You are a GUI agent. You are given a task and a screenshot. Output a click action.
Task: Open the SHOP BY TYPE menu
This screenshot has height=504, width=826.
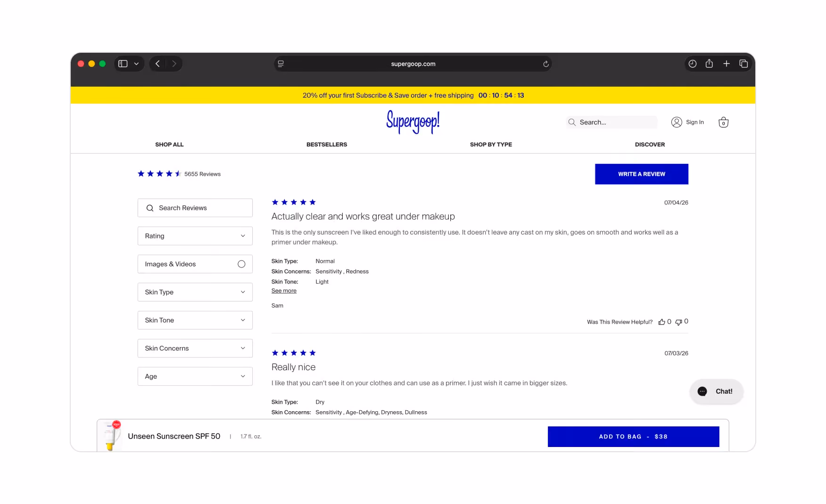[491, 145]
